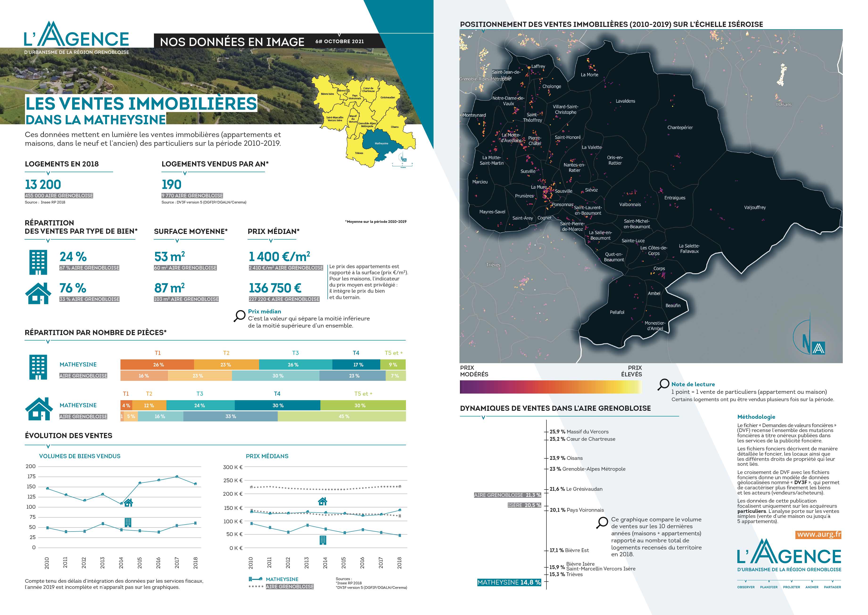
Task: Click the building icon in the median prices chart
Action: [x=322, y=540]
